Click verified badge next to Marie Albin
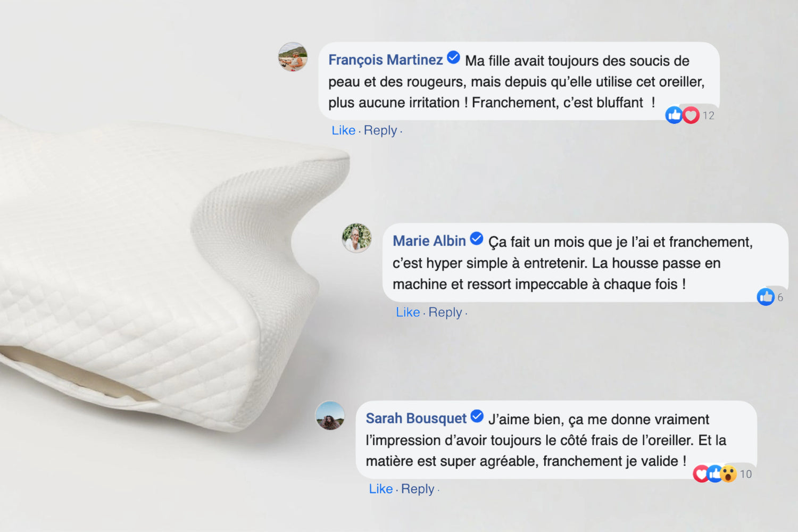Image resolution: width=798 pixels, height=532 pixels. (x=477, y=239)
